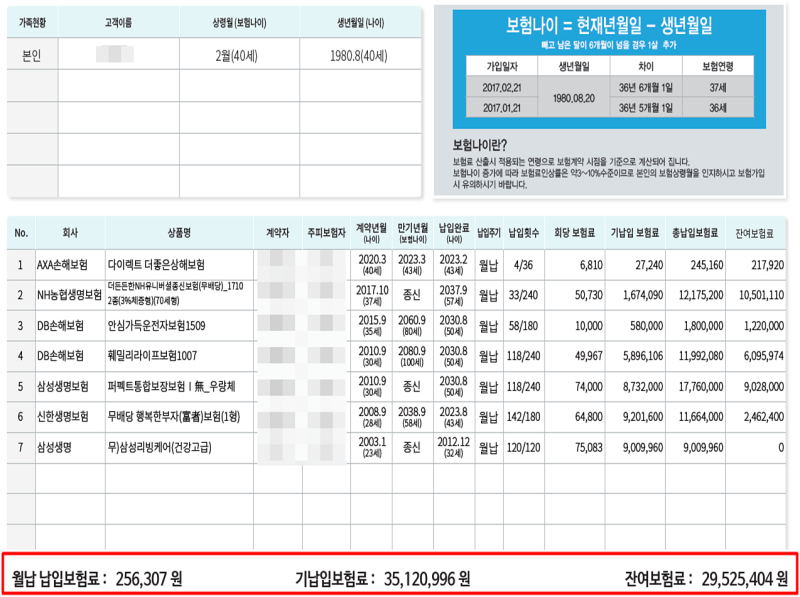The image size is (800, 597).
Task: Click the 33/240 payment count cell
Action: [523, 295]
